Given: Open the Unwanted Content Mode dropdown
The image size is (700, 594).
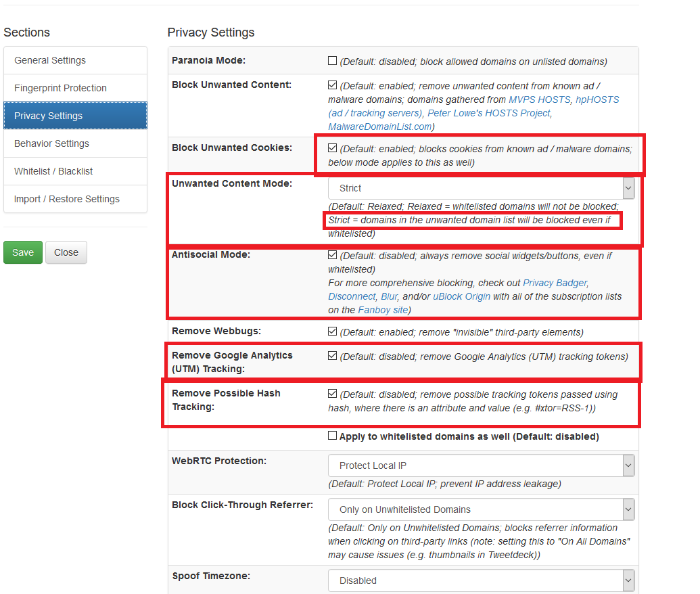Looking at the screenshot, I should [482, 188].
